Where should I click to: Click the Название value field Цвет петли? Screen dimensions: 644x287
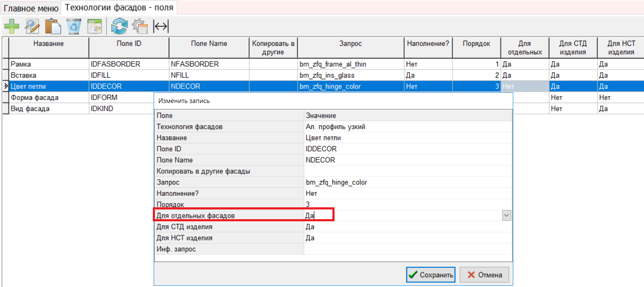tap(408, 138)
